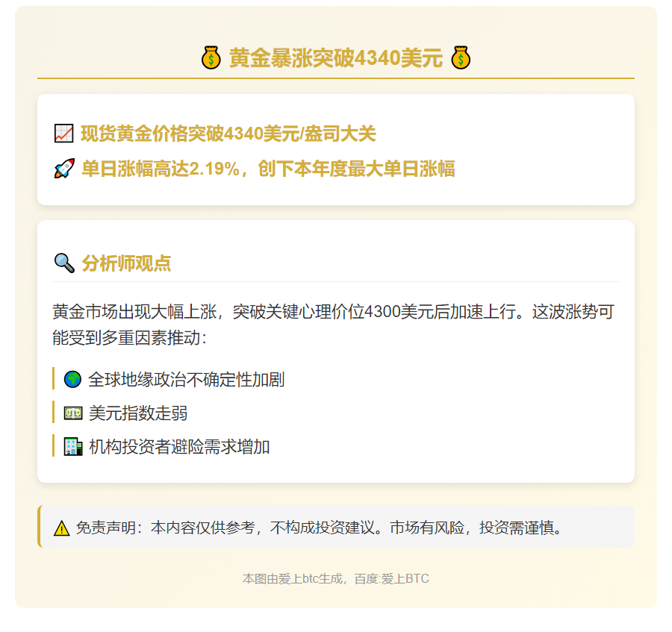The image size is (672, 632).
Task: Click the 单日涨幅高达2.19% line
Action: (x=268, y=169)
